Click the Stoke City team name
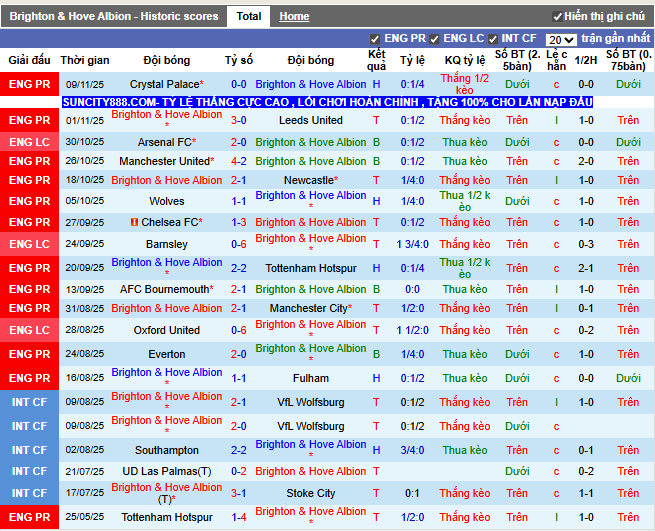The height and width of the screenshot is (531, 655). [x=311, y=493]
